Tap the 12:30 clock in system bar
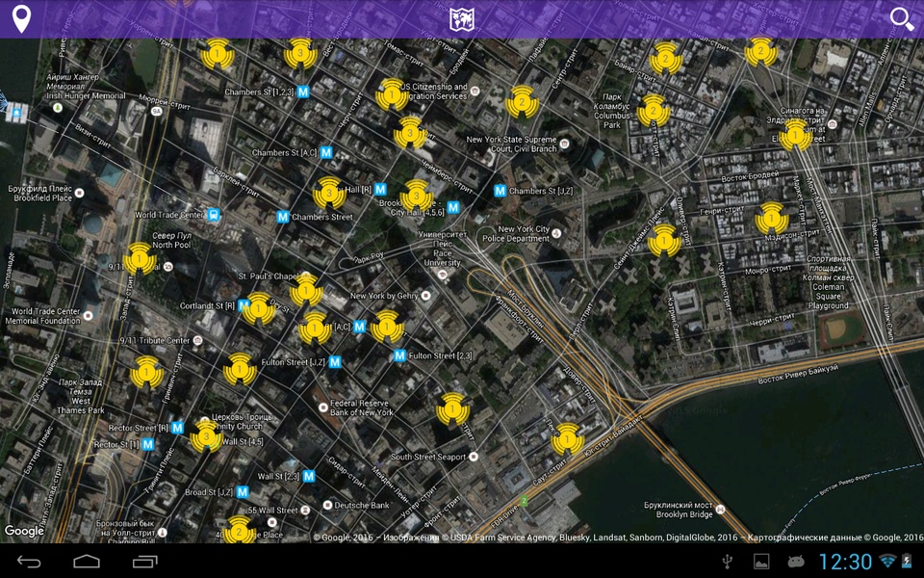924x578 pixels. click(x=844, y=562)
